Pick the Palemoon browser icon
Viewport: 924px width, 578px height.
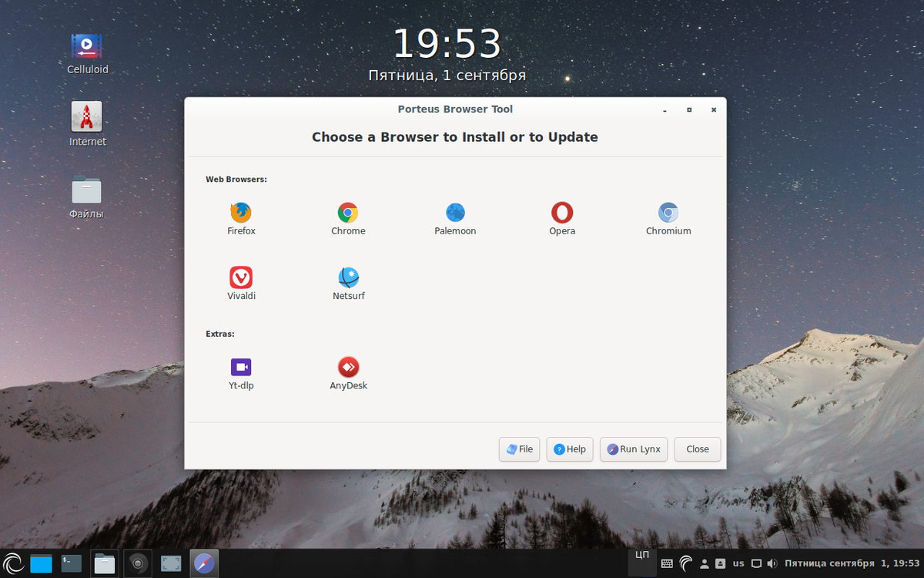[455, 213]
